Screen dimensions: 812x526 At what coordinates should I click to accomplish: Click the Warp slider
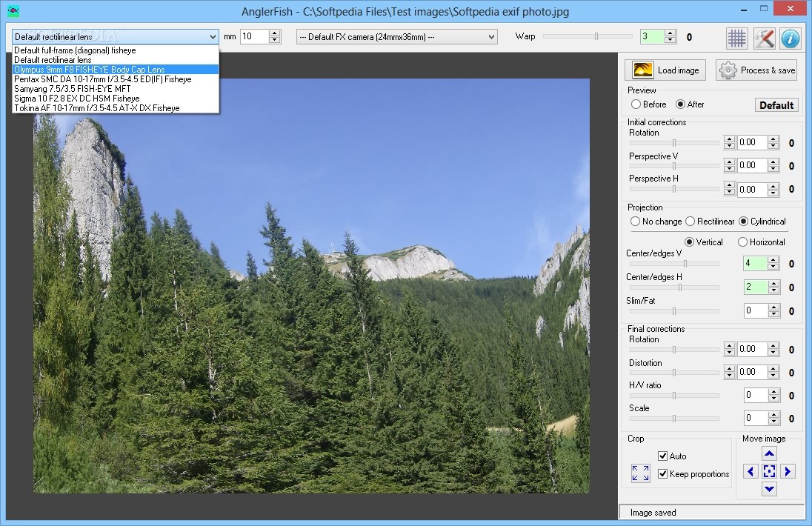[588, 36]
